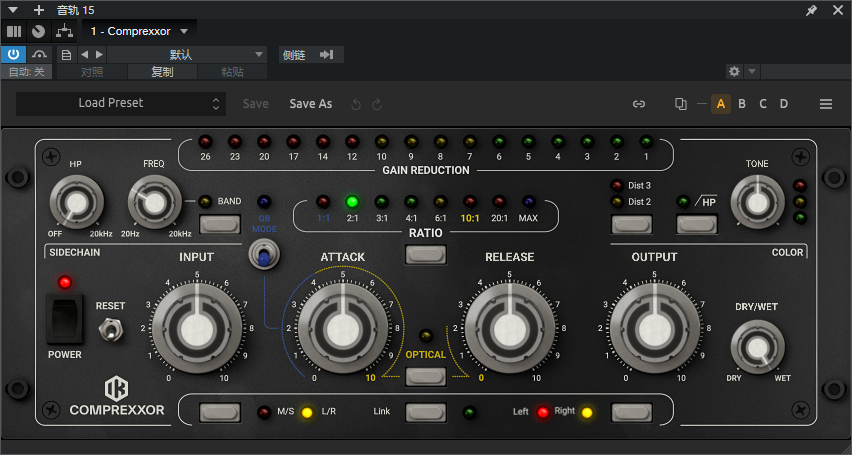Click the Comprexxor logo
This screenshot has height=455, width=852.
[x=116, y=398]
